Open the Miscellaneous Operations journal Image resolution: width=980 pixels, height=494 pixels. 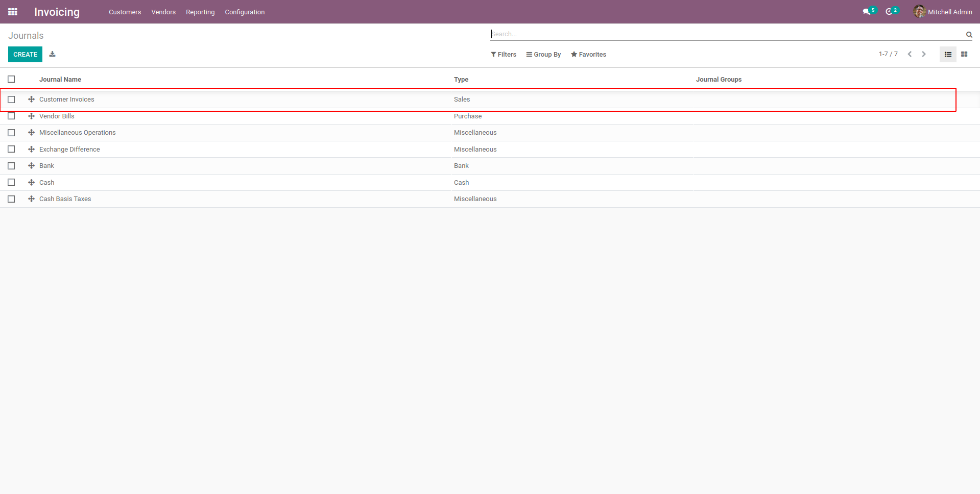point(78,133)
